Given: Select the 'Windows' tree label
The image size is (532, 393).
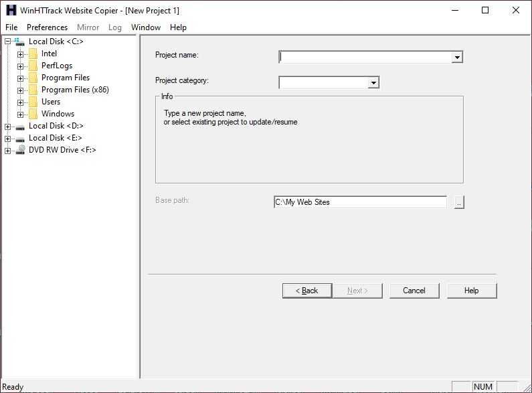Looking at the screenshot, I should coord(58,114).
